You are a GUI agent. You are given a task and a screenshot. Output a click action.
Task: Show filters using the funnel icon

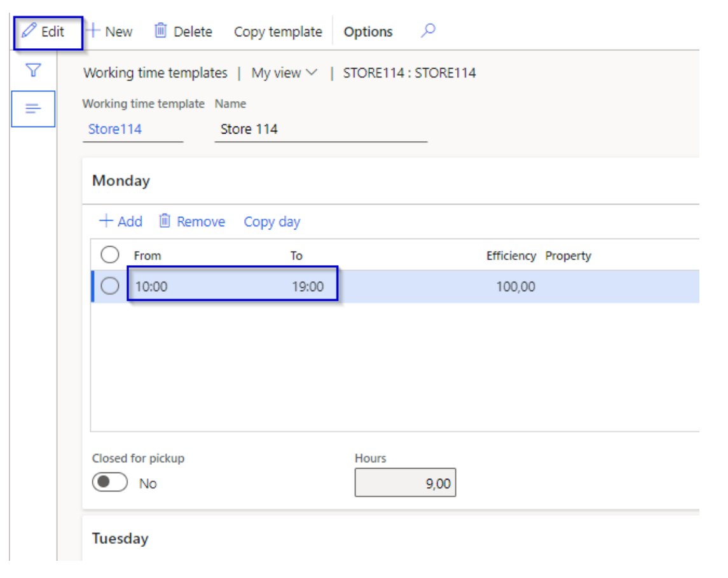tap(33, 71)
